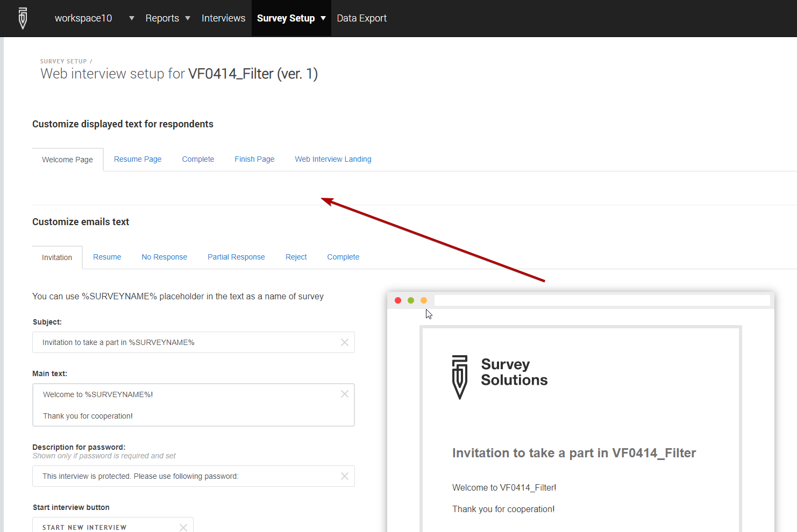Clear the Start interview button text
The width and height of the screenshot is (797, 532).
183,527
